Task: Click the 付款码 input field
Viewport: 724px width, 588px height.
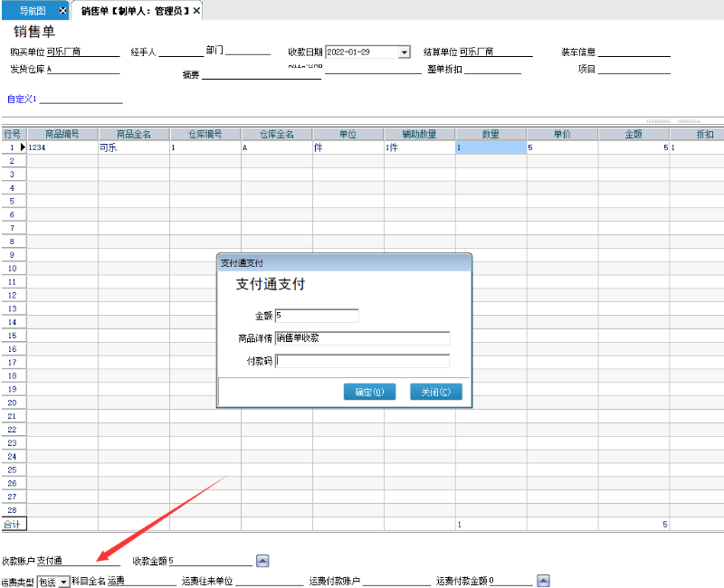Action: tap(362, 361)
